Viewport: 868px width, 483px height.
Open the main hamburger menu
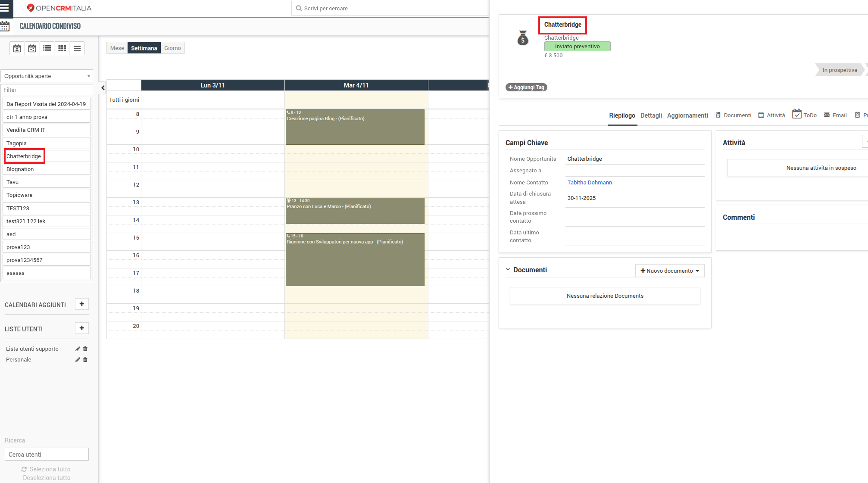(x=5, y=8)
